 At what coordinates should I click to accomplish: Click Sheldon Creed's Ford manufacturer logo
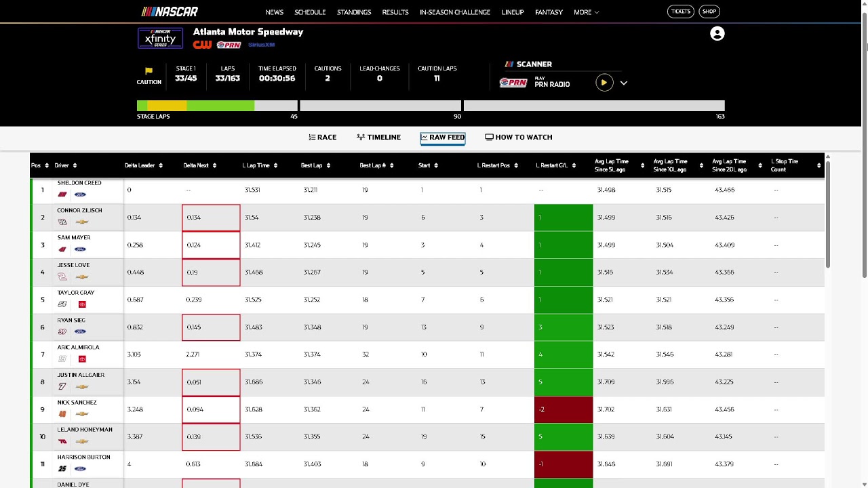(80, 195)
